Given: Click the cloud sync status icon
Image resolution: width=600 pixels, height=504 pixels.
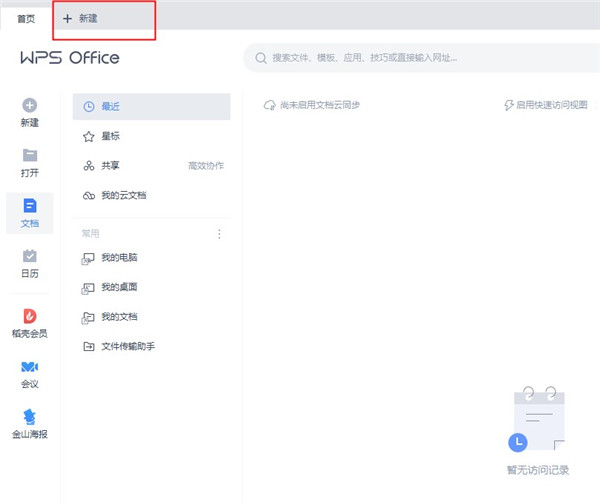Looking at the screenshot, I should point(270,105).
